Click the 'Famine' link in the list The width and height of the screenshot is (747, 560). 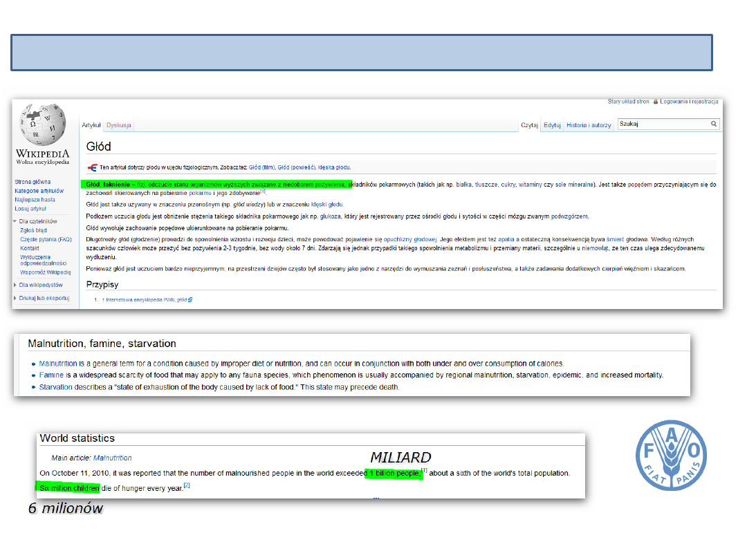pos(51,375)
